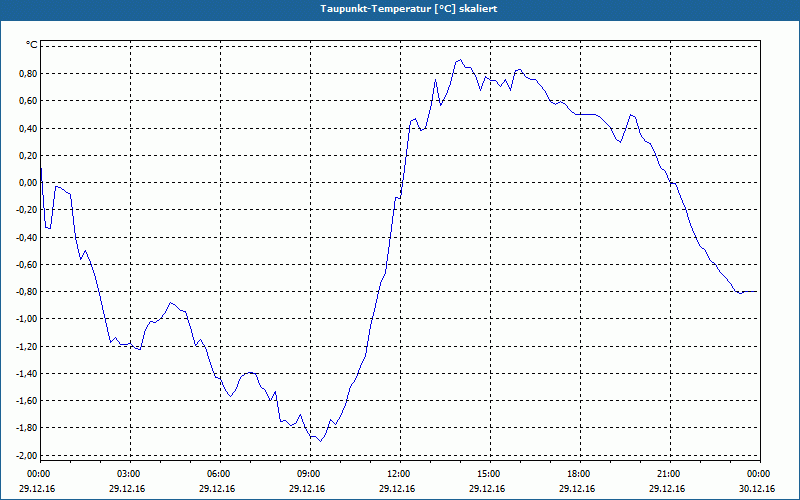The image size is (800, 500).
Task: Click the '30.12.16' date label
Action: pyautogui.click(x=757, y=489)
